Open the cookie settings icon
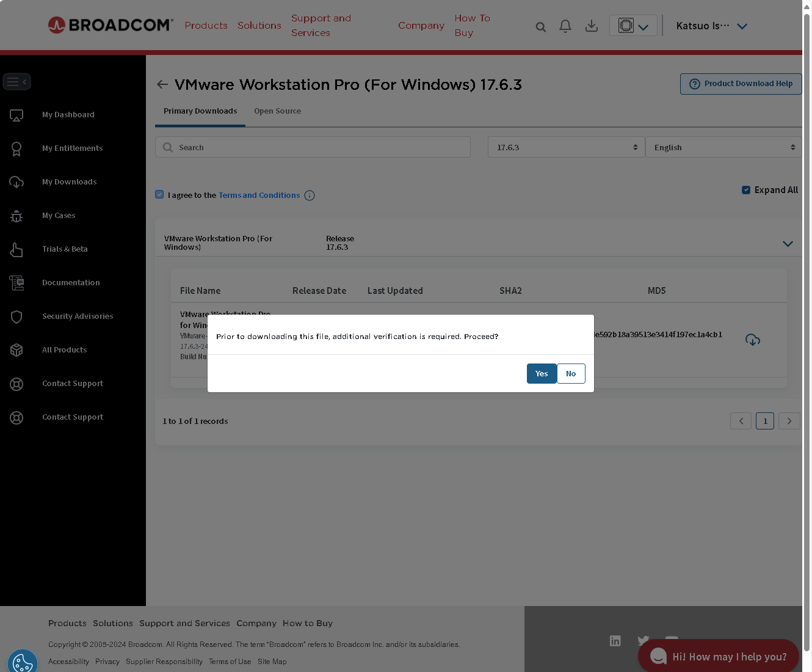 (x=23, y=663)
